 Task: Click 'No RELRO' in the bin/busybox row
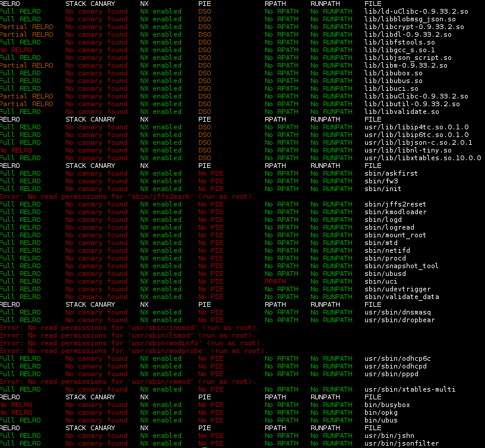(16, 405)
